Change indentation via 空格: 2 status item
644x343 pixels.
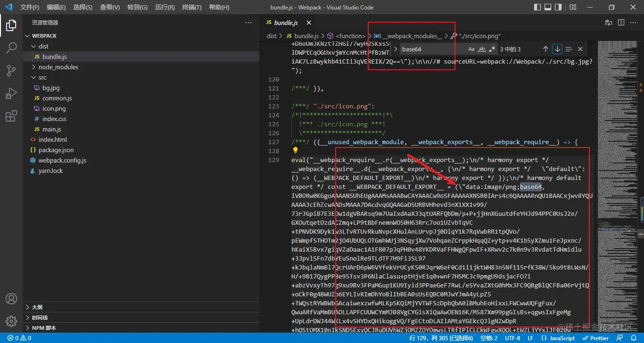point(489,338)
